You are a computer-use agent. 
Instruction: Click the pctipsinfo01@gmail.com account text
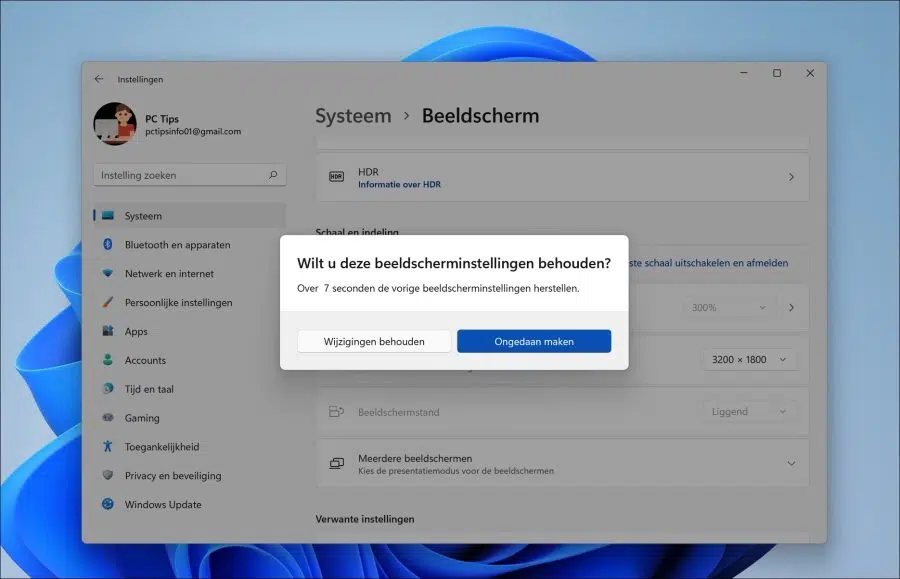[x=193, y=131]
